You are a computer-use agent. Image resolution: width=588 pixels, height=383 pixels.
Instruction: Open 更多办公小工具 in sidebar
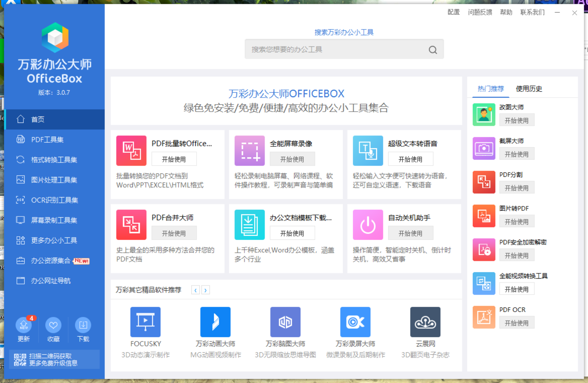click(x=54, y=240)
